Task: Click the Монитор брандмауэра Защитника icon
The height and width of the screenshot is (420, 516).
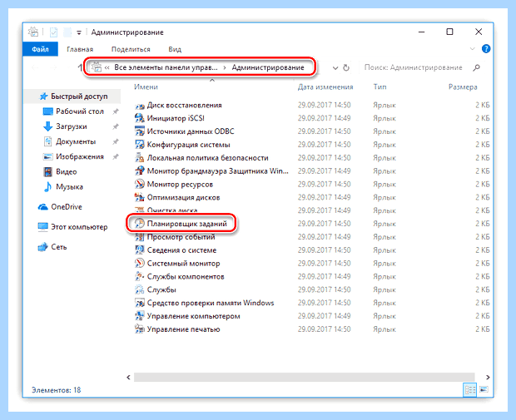Action: coord(140,171)
